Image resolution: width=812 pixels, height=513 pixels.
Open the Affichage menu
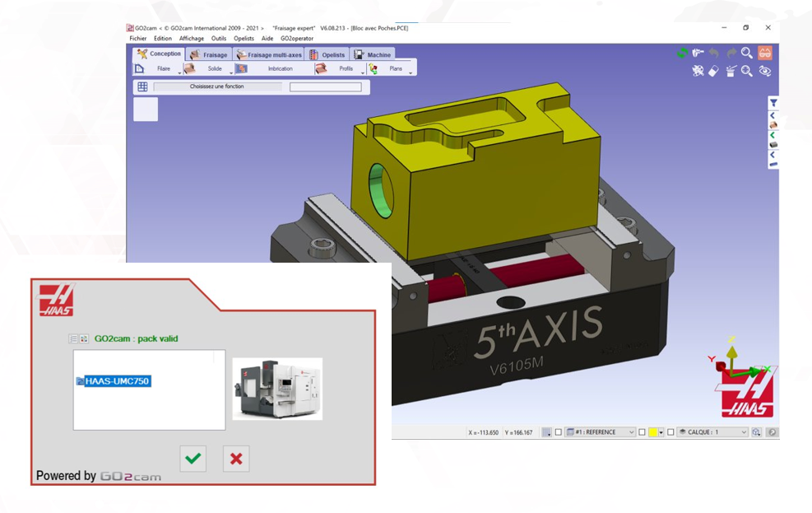[191, 39]
